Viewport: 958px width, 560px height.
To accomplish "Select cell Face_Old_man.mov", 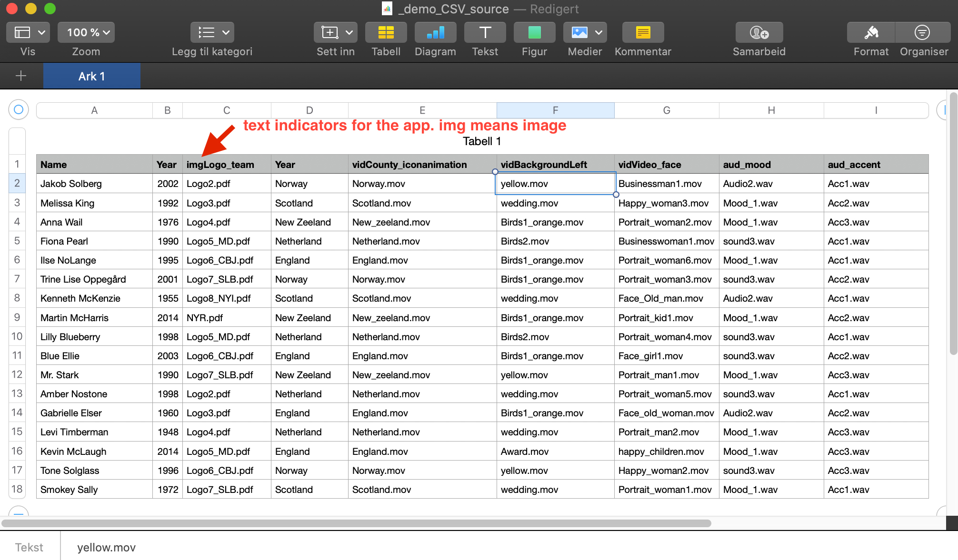I will pos(667,298).
